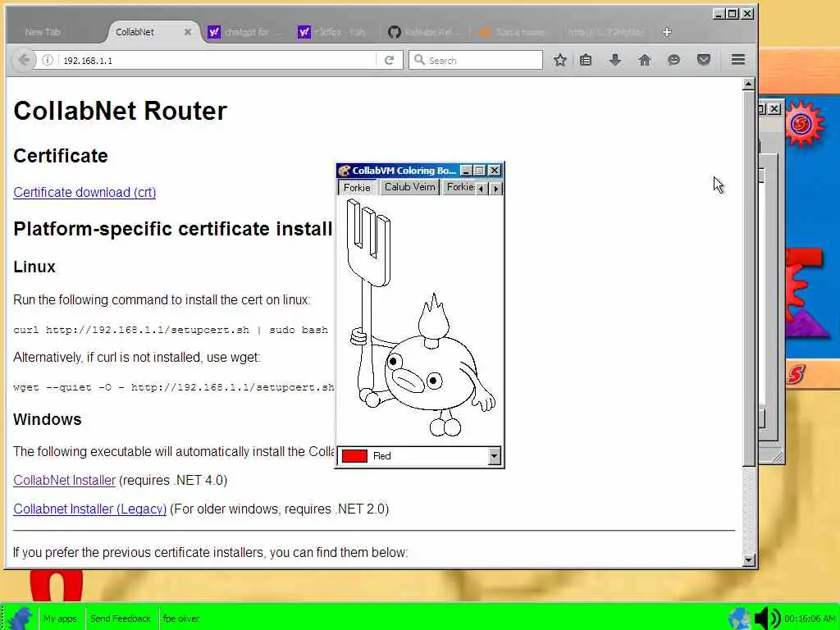The width and height of the screenshot is (840, 630).
Task: Open site info icon in address bar
Action: [48, 61]
